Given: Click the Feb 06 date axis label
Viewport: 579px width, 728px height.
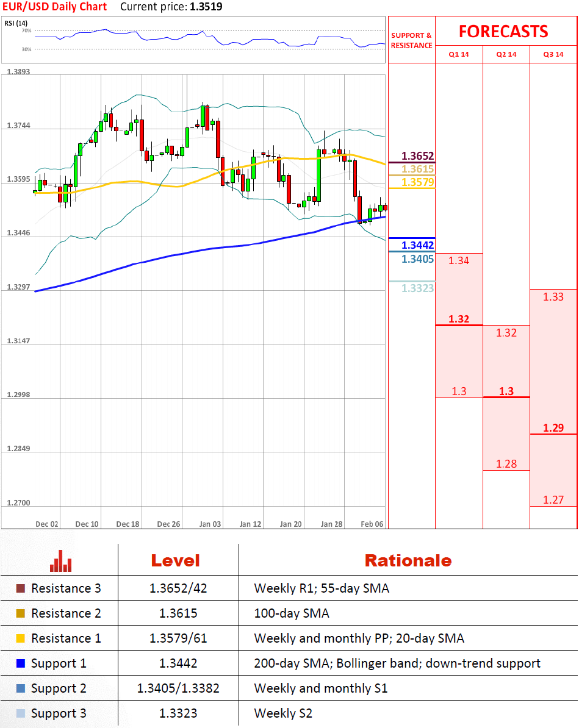Looking at the screenshot, I should pos(372,524).
